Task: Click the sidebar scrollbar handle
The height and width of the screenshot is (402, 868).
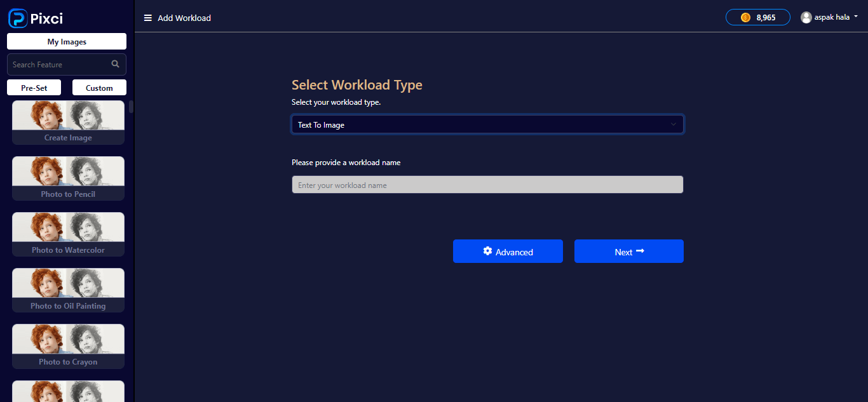Action: pos(132,107)
